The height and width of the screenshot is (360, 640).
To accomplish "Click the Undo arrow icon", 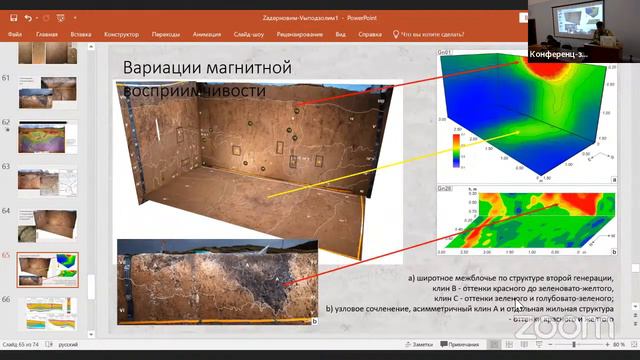I will [27, 18].
